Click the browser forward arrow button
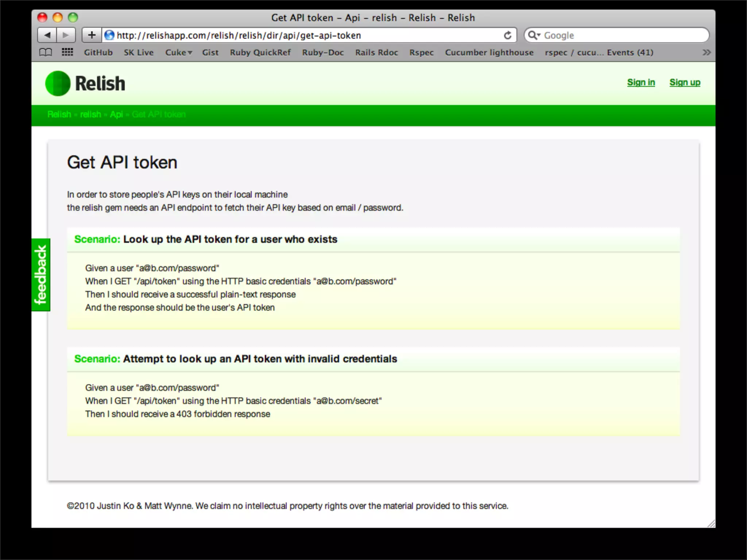The width and height of the screenshot is (747, 560). coord(66,35)
